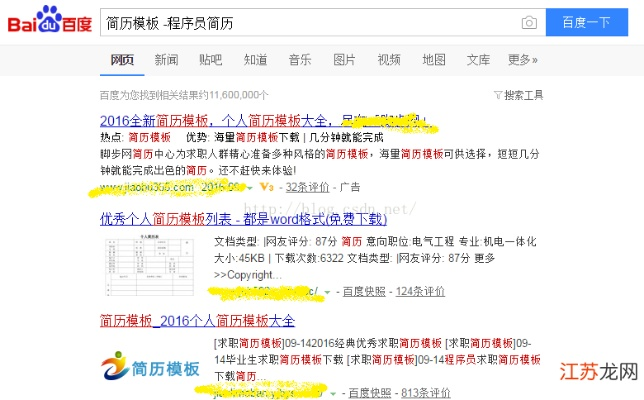Click 热点: 简历模板 text in first result
Screen dimensions: 644x400
click(x=135, y=137)
